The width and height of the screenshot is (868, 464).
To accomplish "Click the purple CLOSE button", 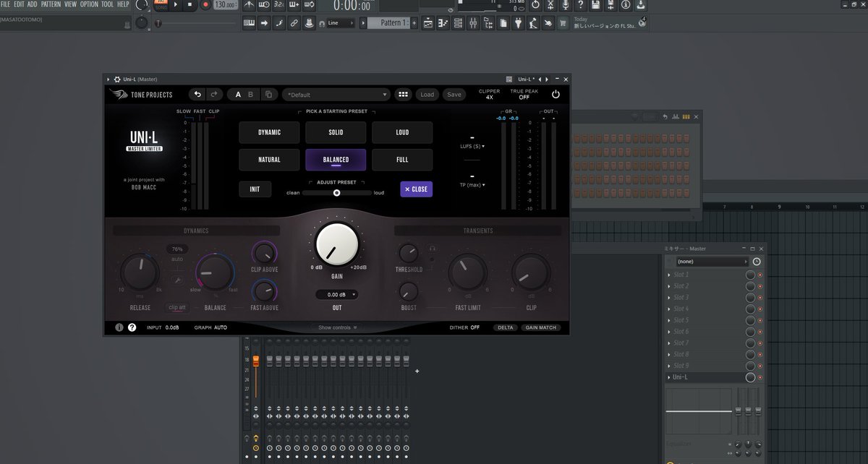I will point(416,189).
